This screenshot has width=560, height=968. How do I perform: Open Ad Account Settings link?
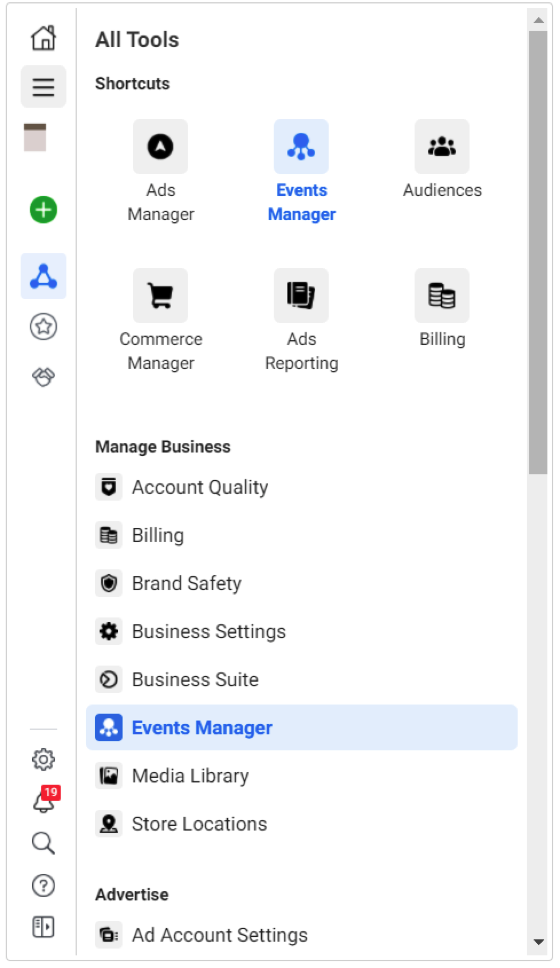pyautogui.click(x=302, y=935)
